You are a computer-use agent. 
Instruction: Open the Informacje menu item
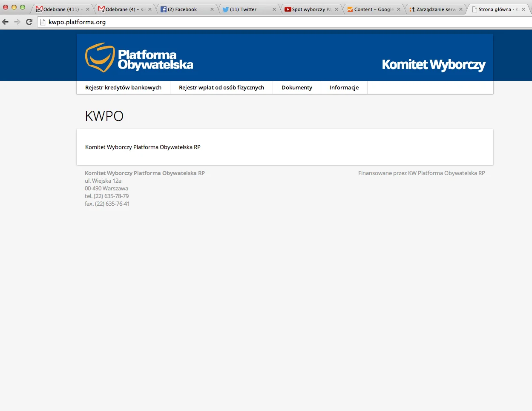[x=344, y=87]
